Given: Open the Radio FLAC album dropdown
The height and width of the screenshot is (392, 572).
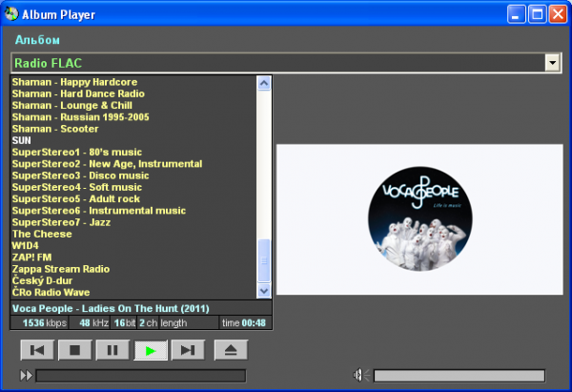Looking at the screenshot, I should point(551,63).
